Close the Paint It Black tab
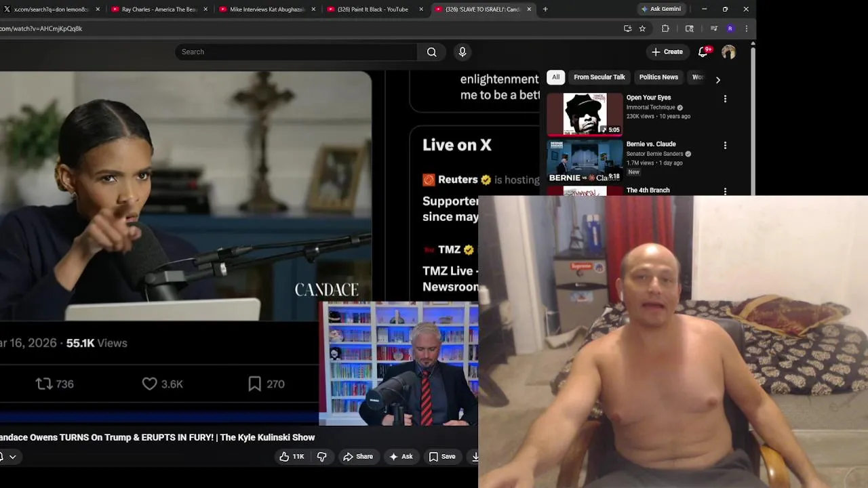Screen dimensions: 868x488 [x=421, y=9]
